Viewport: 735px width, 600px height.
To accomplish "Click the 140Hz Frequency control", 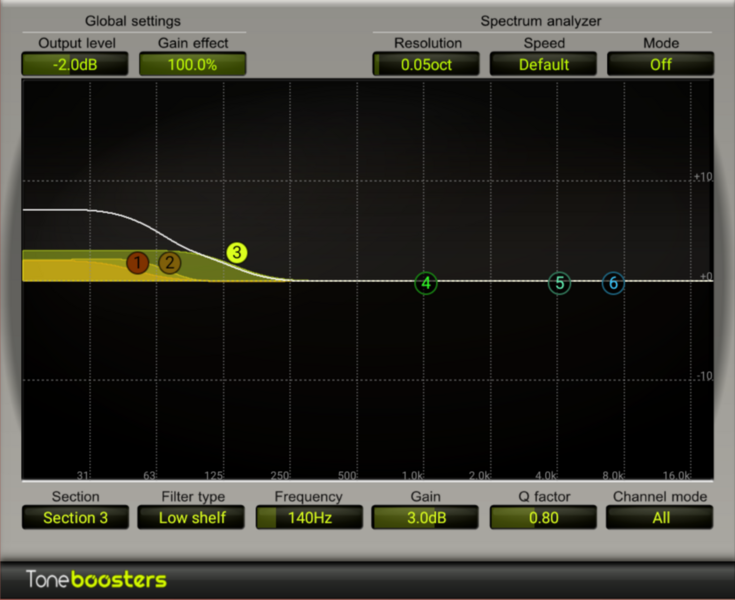I will pos(309,517).
